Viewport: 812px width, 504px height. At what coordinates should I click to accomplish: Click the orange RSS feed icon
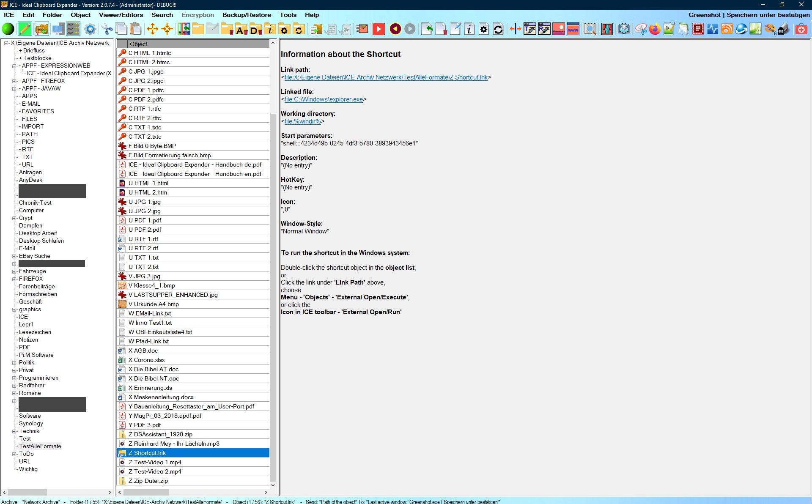(x=727, y=29)
